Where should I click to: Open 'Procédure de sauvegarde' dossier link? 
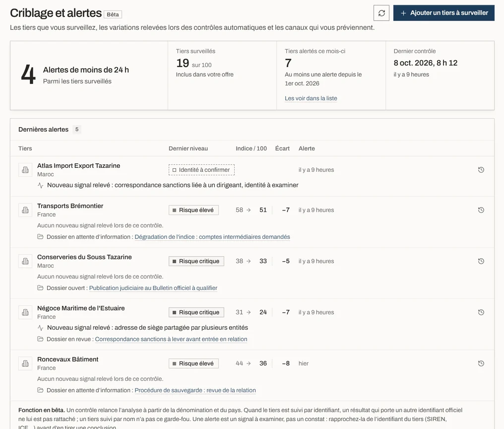pos(195,390)
